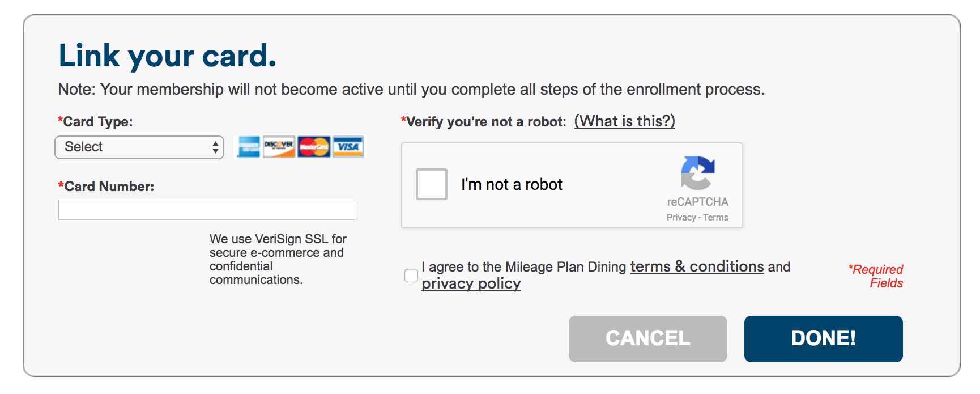The width and height of the screenshot is (980, 394).
Task: Click the Discover card icon
Action: [279, 147]
